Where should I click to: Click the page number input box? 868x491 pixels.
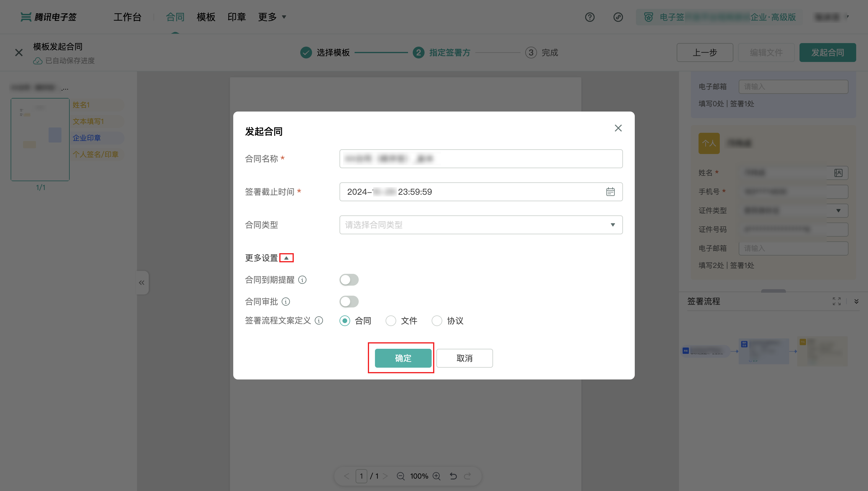click(361, 476)
